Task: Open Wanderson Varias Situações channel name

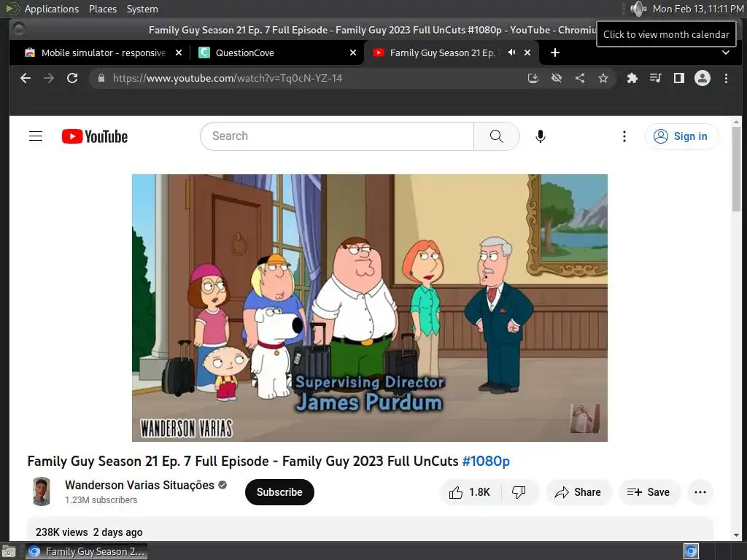Action: pos(139,485)
